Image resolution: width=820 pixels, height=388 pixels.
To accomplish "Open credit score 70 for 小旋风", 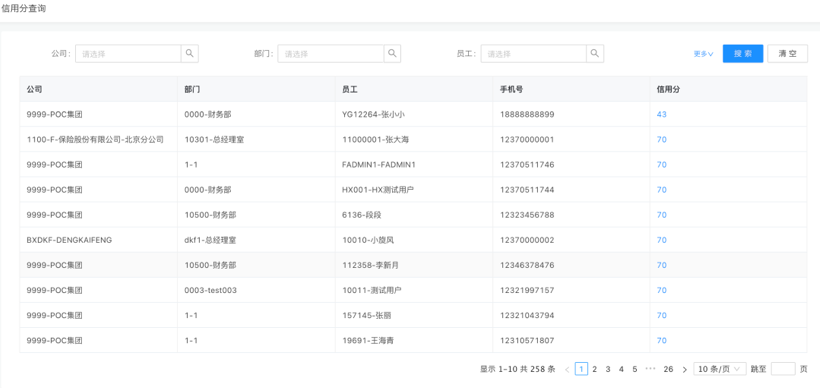I will 662,240.
